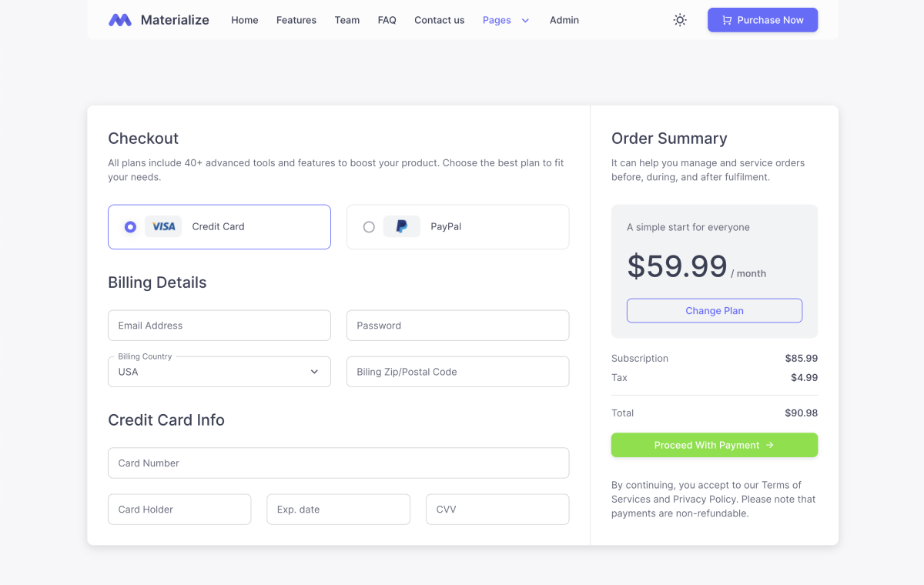Choose the Credit Card payment option card
This screenshot has height=585, width=924.
pyautogui.click(x=219, y=226)
